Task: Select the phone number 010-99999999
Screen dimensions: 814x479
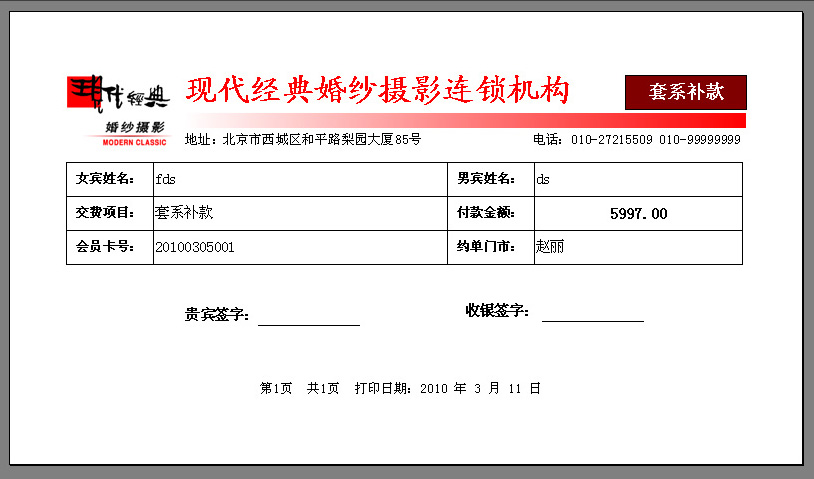Action: (x=700, y=140)
